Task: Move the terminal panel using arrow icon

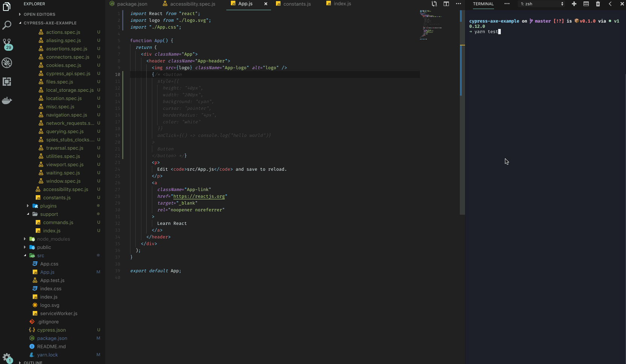Action: pyautogui.click(x=610, y=4)
